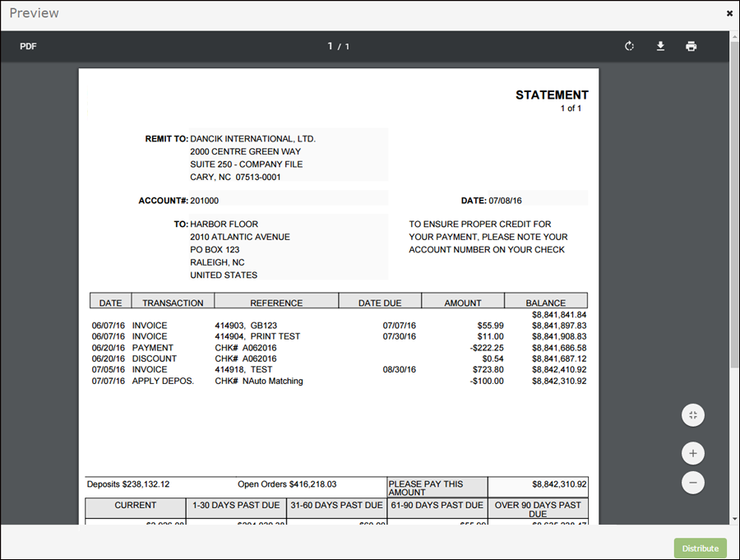
Task: Click the REFERENCE column header
Action: click(x=276, y=303)
